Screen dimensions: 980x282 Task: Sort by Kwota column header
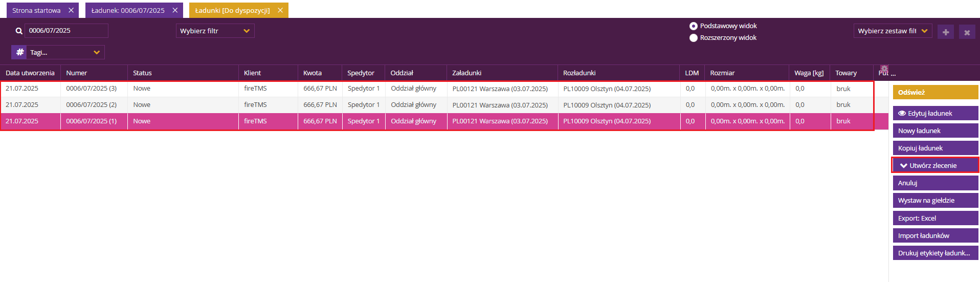point(320,73)
